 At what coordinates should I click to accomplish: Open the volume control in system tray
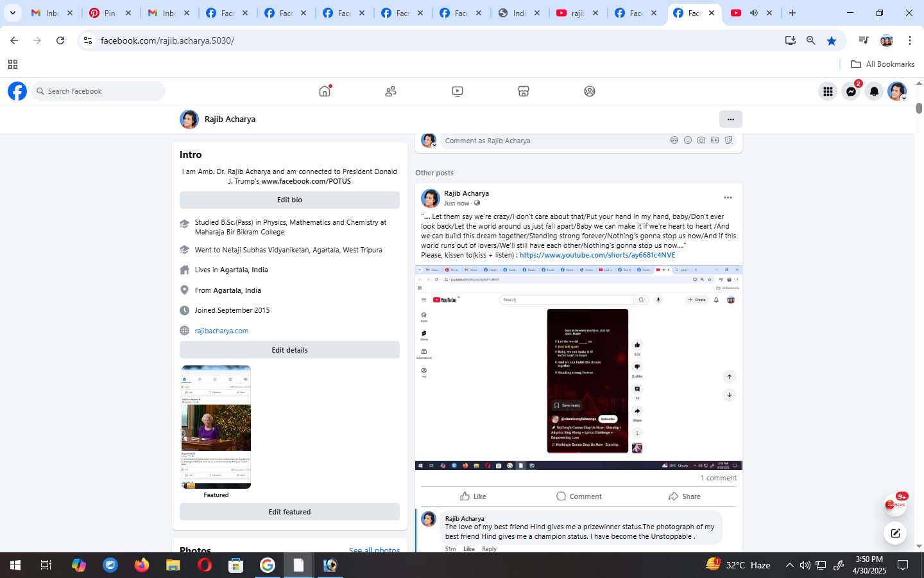(805, 565)
